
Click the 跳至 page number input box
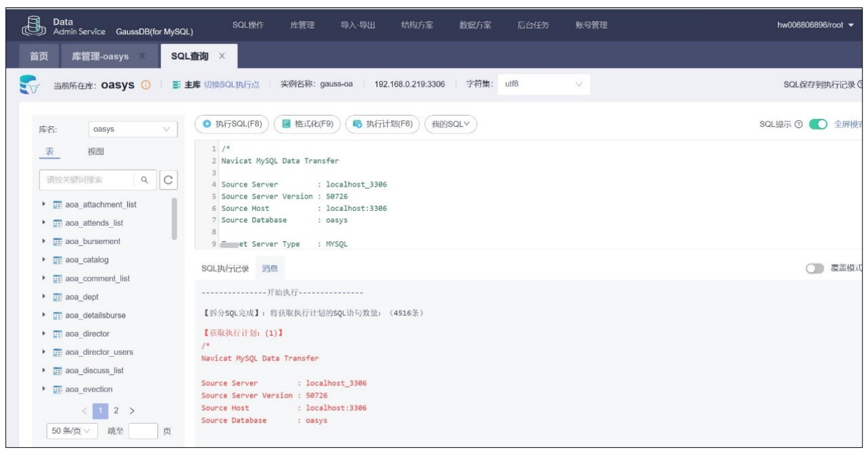pyautogui.click(x=143, y=431)
